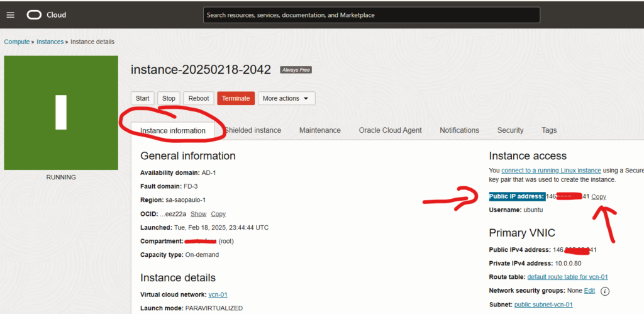Open the Security tab

(x=510, y=130)
